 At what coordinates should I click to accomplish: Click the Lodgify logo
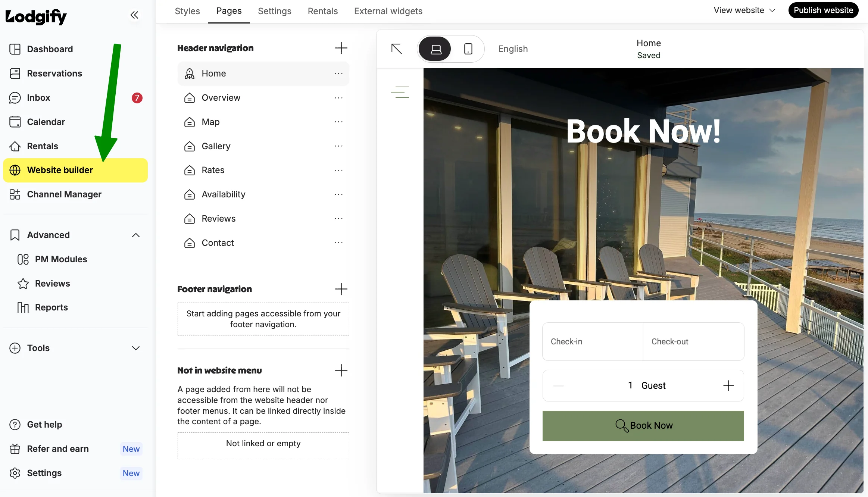tap(36, 16)
